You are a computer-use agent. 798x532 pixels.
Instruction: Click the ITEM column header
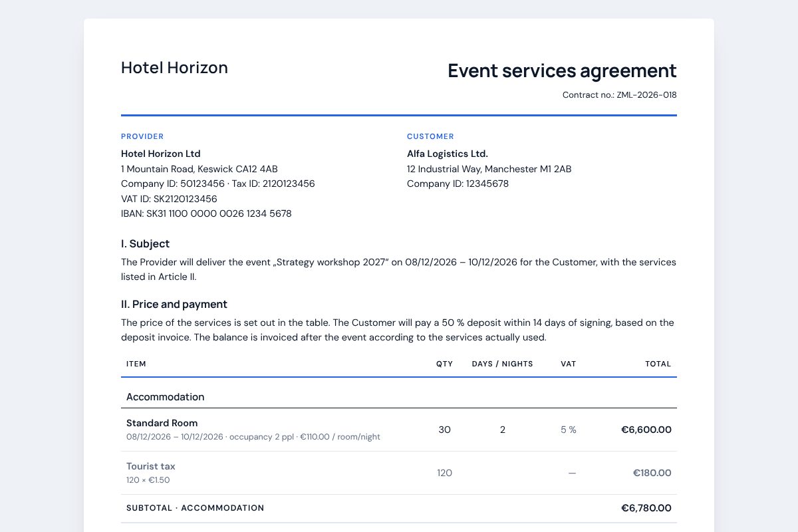136,364
